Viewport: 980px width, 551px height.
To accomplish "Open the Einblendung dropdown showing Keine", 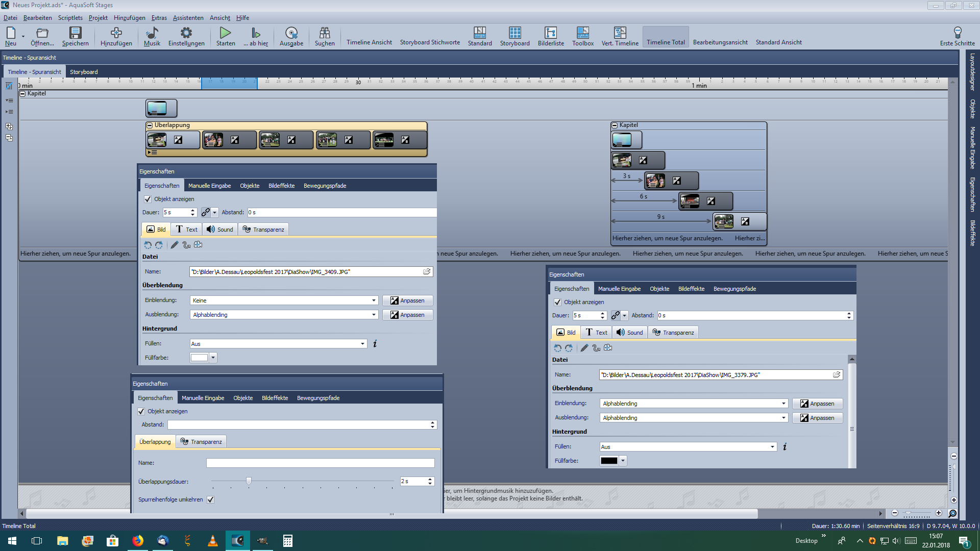I will [x=284, y=300].
